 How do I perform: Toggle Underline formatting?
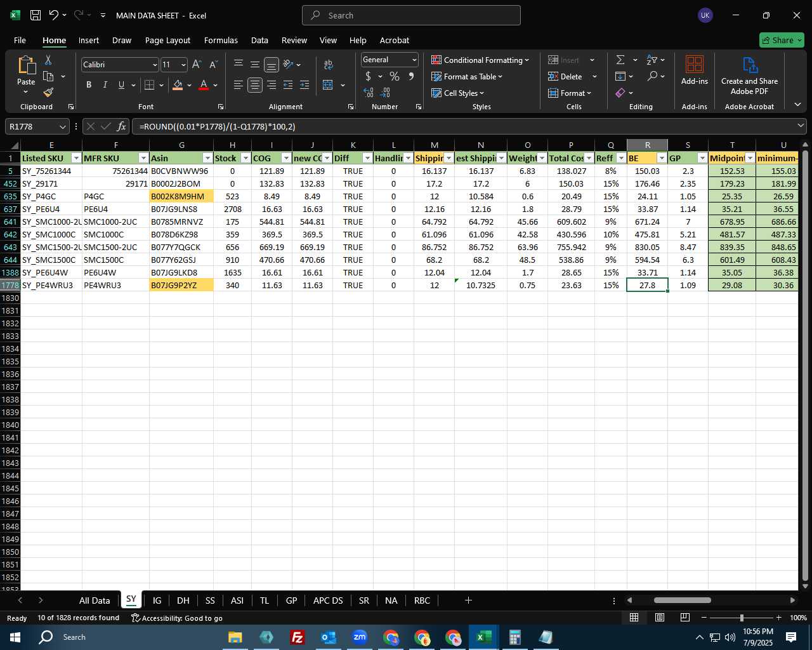[121, 84]
